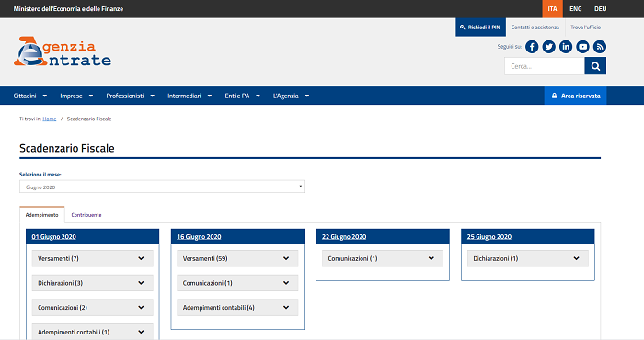This screenshot has height=340, width=644.
Task: Select the Contribuente tab
Action: coord(86,215)
